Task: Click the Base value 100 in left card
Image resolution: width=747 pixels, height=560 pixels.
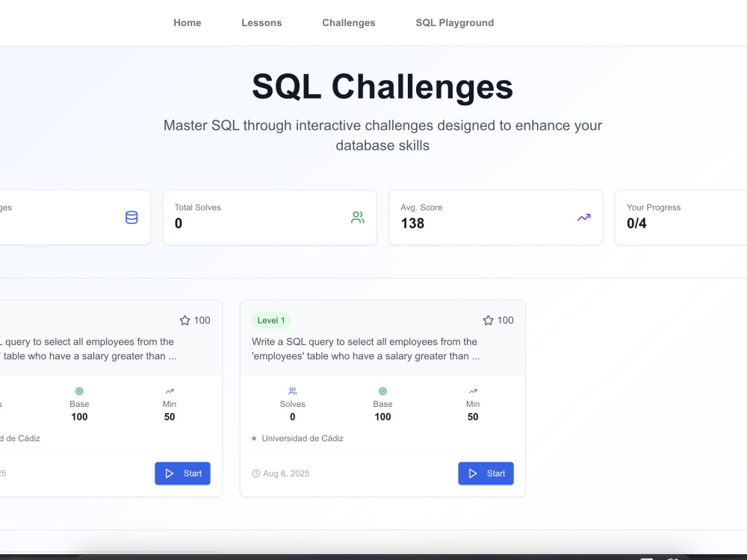Action: (79, 417)
